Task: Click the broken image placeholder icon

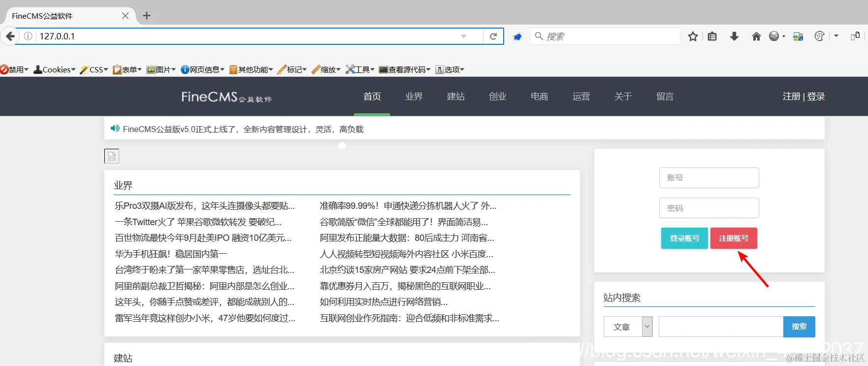Action: [112, 156]
